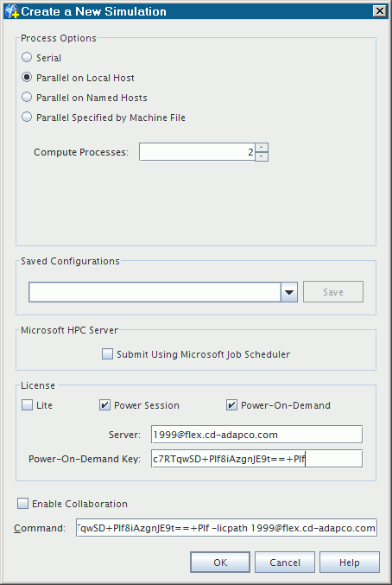Image resolution: width=392 pixels, height=585 pixels.
Task: Select Parallel on Local Host option
Action: pos(27,78)
